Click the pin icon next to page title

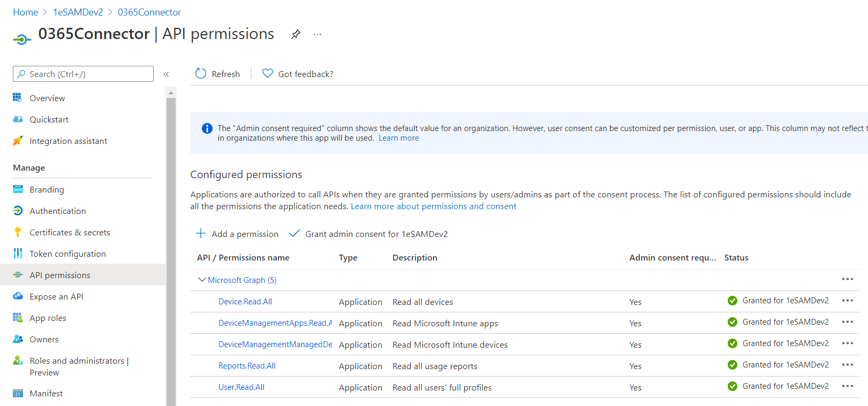(x=296, y=34)
